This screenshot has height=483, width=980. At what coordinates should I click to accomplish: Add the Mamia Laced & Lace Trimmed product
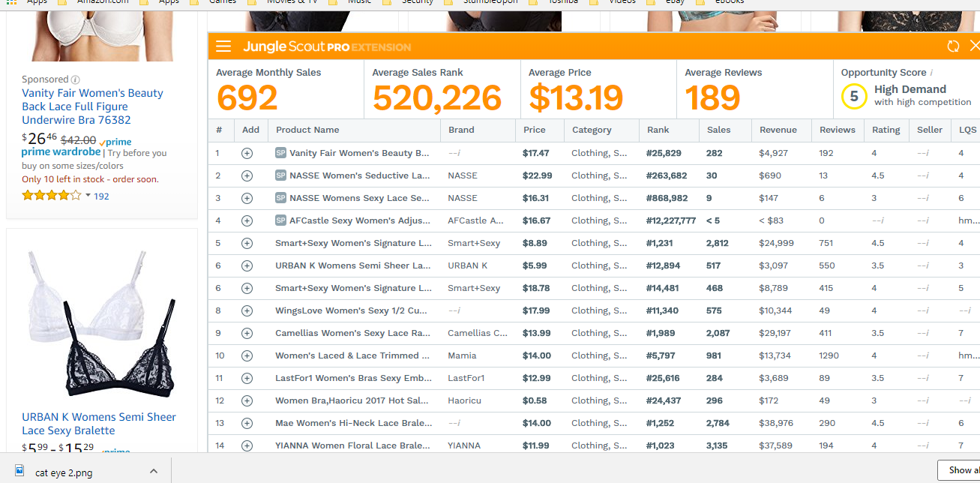[247, 355]
